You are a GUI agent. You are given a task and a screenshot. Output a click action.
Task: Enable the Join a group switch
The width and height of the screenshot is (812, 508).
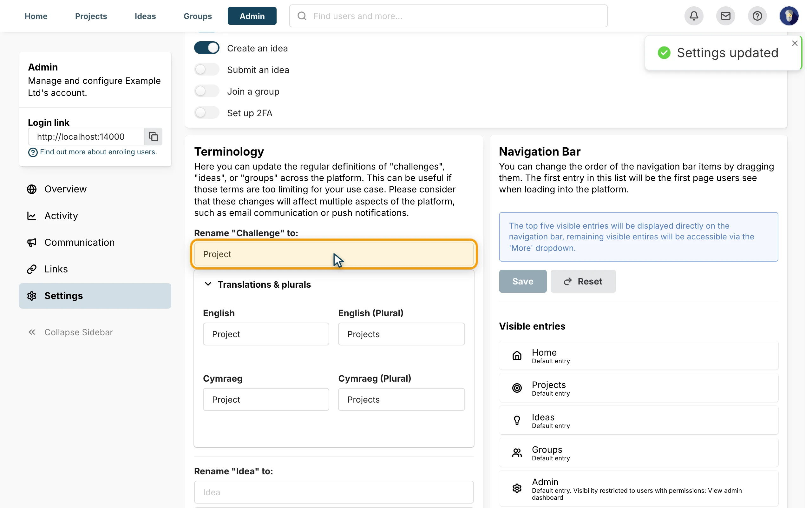[x=207, y=91]
